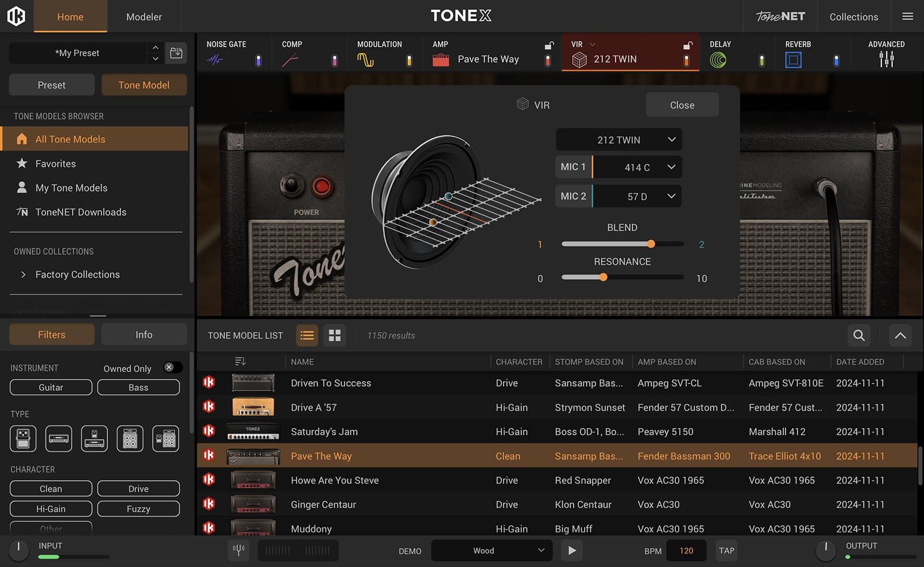Toggle the Reverb power LED
Viewport: 924px width, 567px height.
pyautogui.click(x=836, y=60)
